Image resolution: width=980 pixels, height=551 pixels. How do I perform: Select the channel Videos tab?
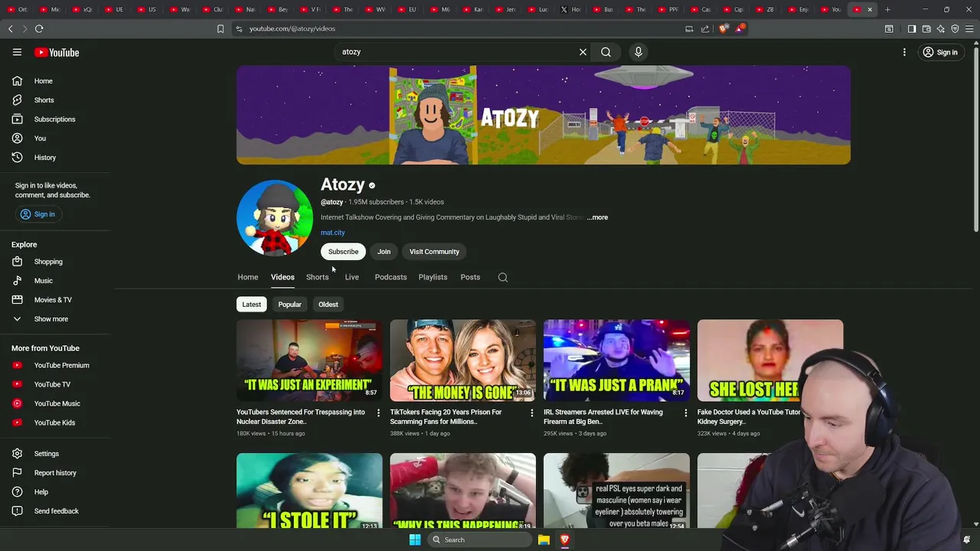point(283,277)
